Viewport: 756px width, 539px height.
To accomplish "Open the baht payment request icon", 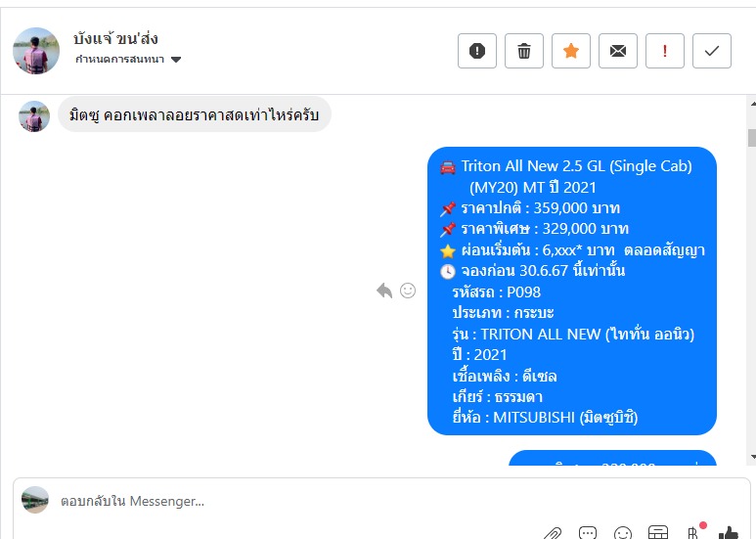I will tap(692, 533).
